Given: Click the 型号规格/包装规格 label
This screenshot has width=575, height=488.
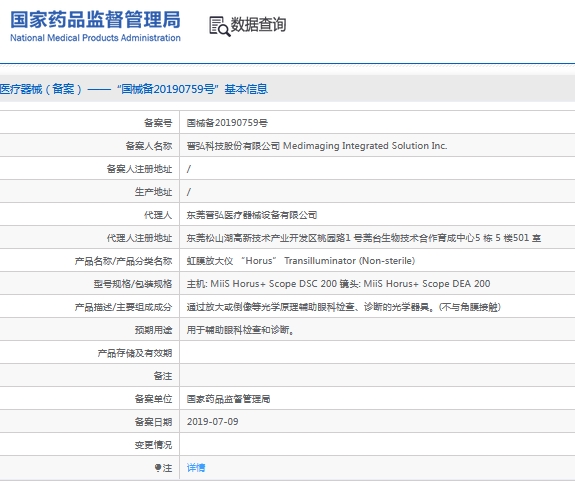Looking at the screenshot, I should click(132, 284).
